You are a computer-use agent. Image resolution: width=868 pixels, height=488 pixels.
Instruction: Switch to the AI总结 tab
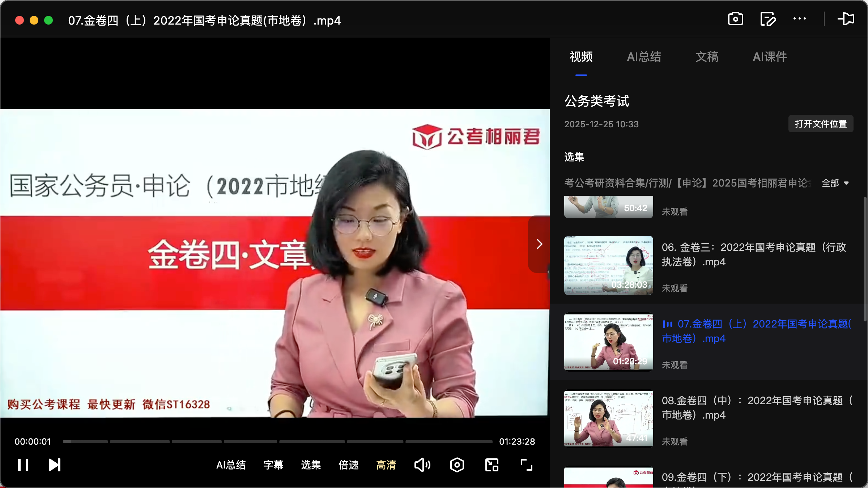[644, 57]
